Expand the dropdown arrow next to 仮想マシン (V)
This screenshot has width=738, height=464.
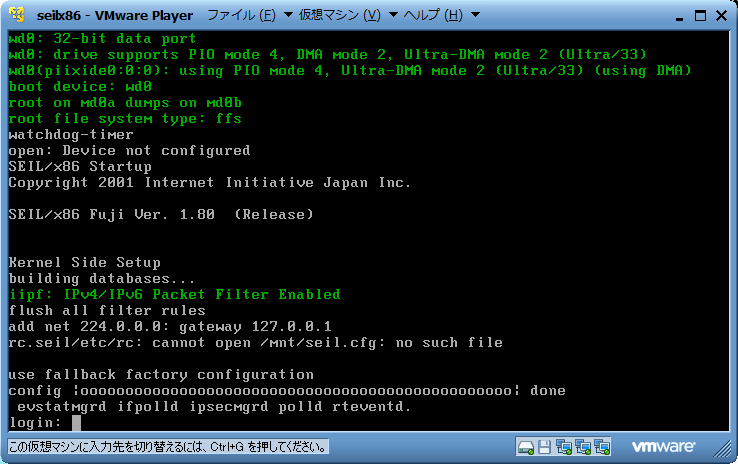[x=393, y=15]
